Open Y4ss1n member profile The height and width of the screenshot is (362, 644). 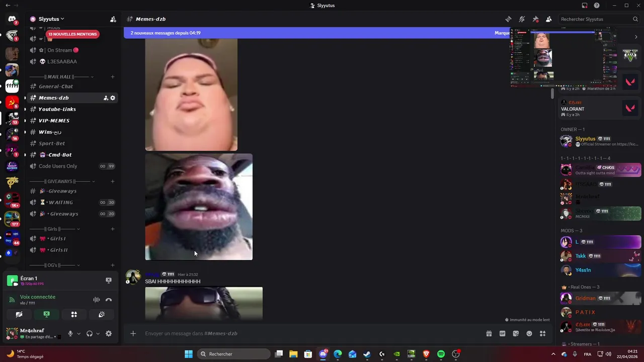point(601,270)
